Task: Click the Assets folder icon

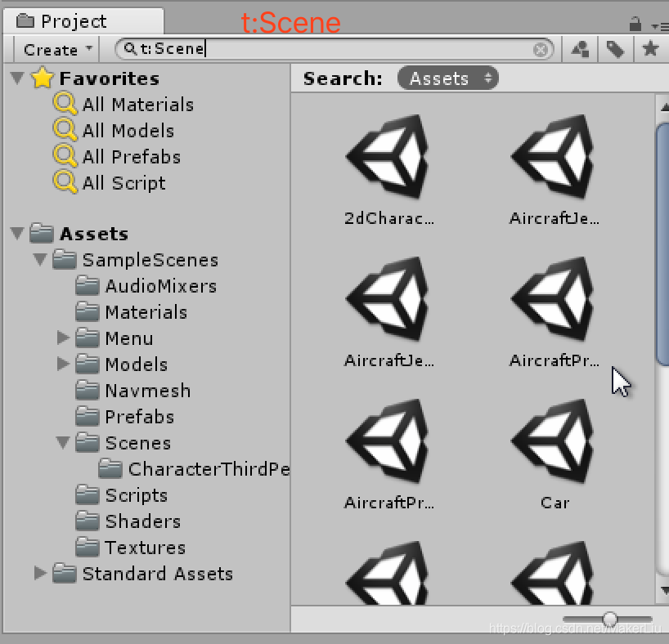Action: tap(42, 233)
